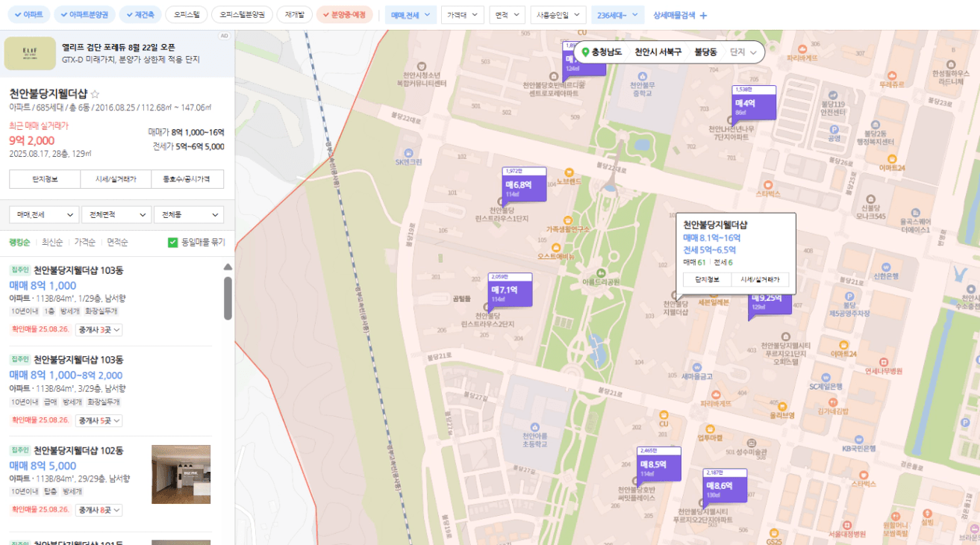Select the 매 4억 86㎡ map marker
Screen dimensions: 980x545
[x=753, y=103]
